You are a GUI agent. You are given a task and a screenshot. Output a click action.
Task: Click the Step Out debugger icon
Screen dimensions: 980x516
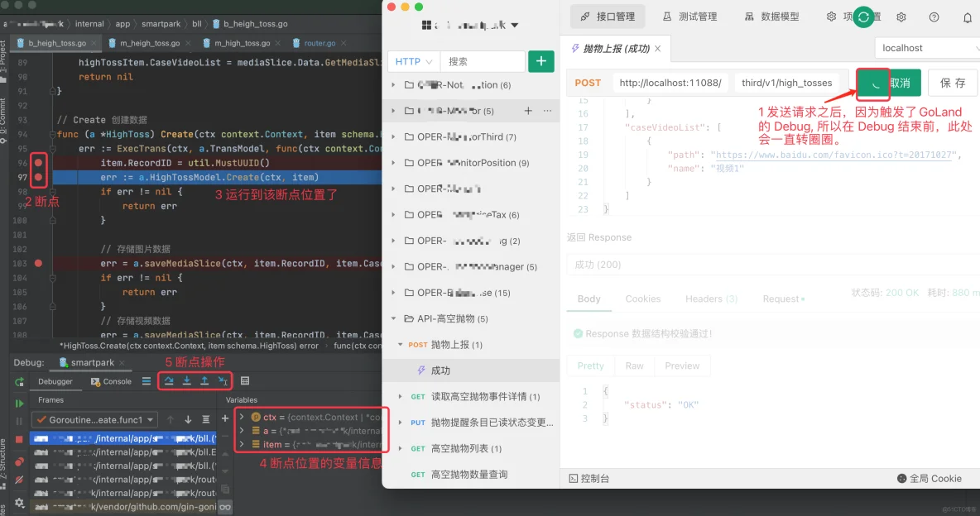coord(204,381)
